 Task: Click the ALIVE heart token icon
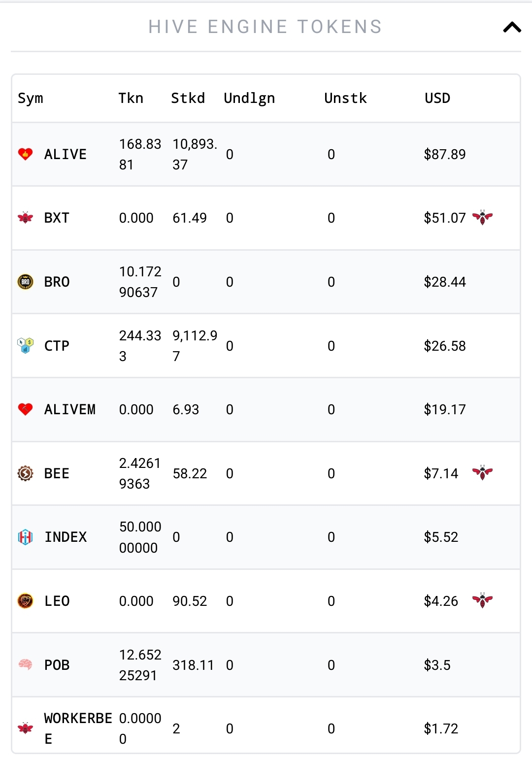pos(26,154)
